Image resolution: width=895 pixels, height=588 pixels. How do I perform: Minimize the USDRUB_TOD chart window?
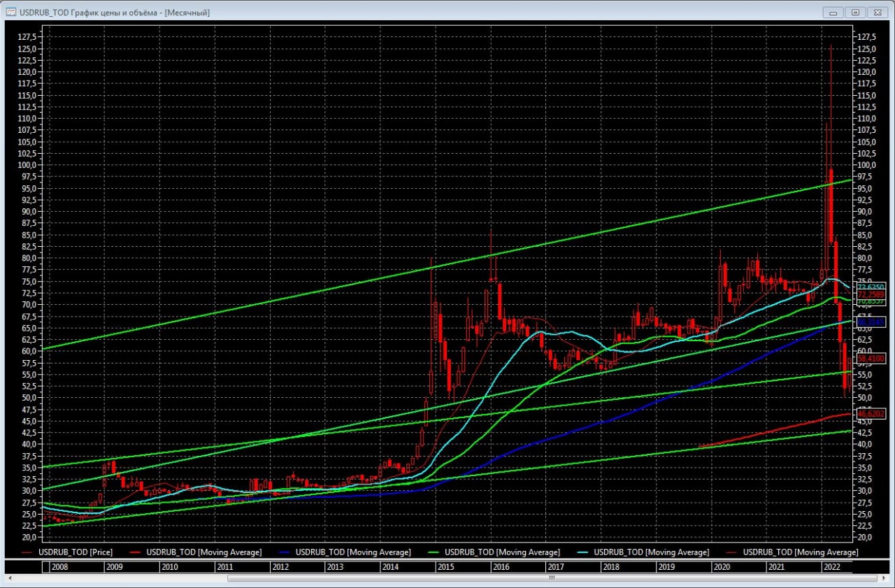833,12
